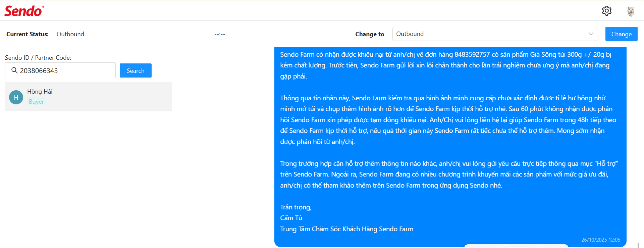Open the settings gear icon
This screenshot has width=644, height=248.
[606, 11]
